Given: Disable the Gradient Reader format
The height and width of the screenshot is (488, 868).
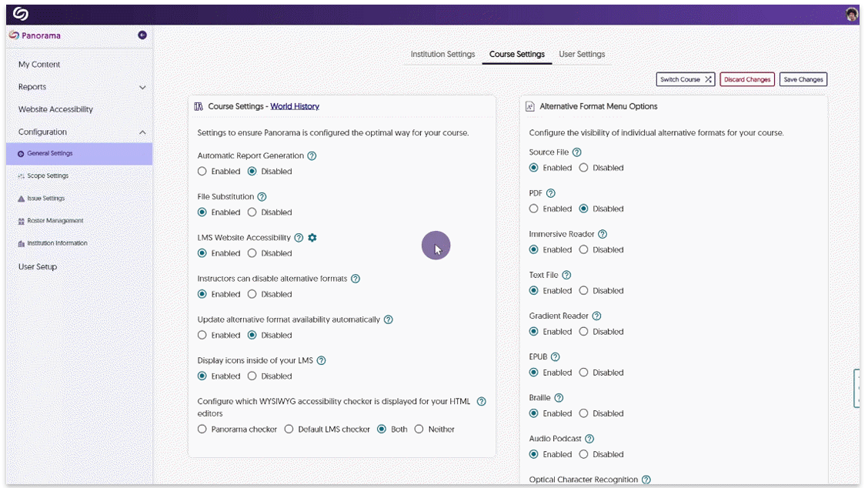Looking at the screenshot, I should pyautogui.click(x=585, y=331).
